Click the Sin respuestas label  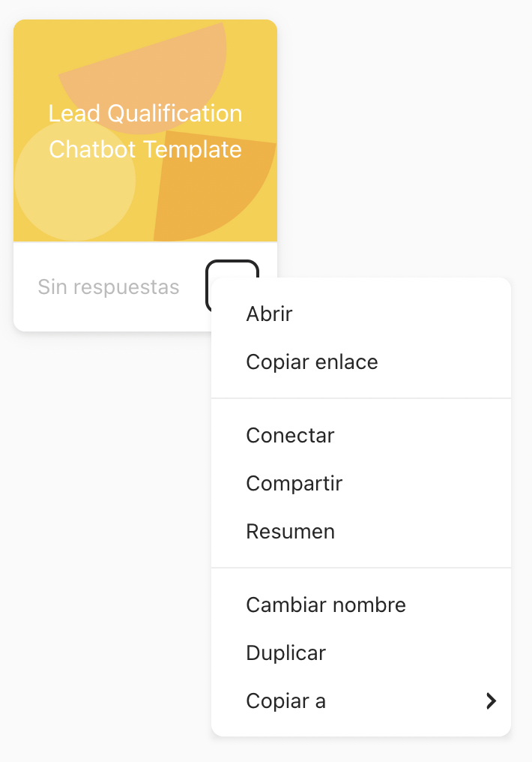[109, 286]
